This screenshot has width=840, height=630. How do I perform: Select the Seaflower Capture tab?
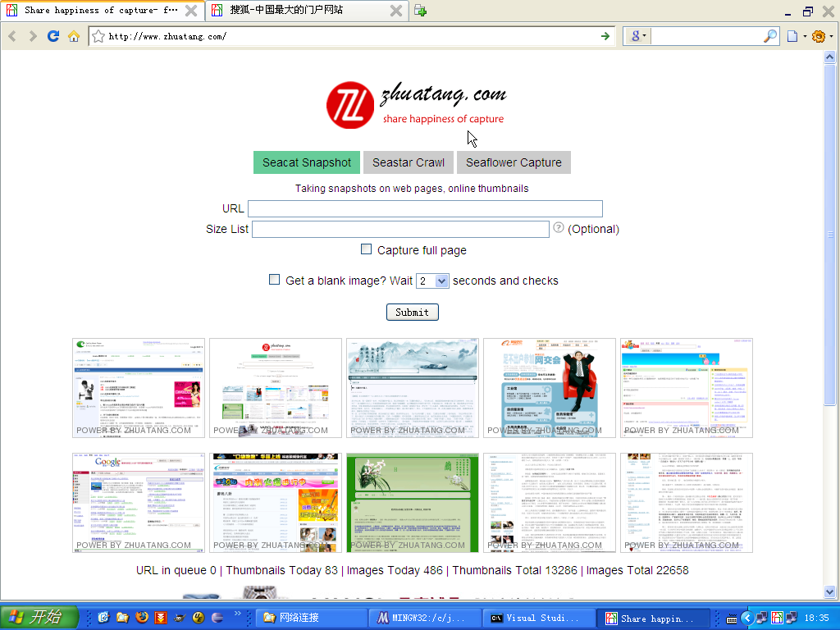click(x=514, y=162)
